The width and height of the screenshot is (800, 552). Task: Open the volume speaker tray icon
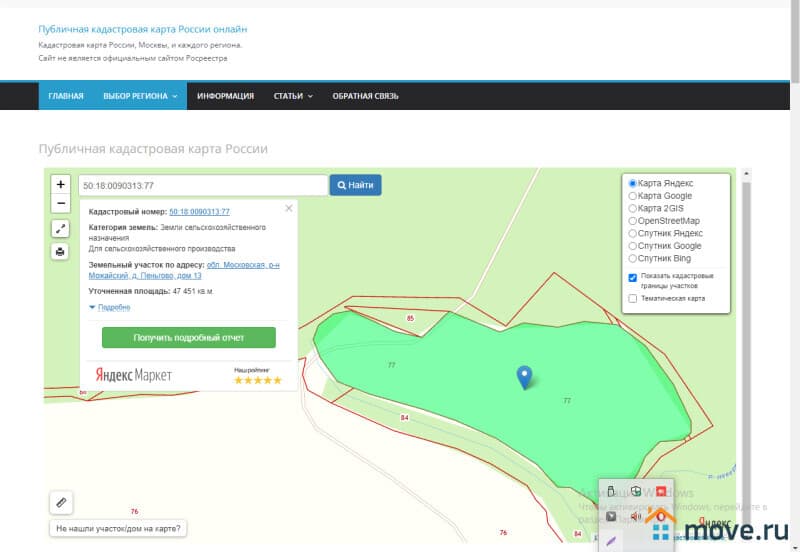pyautogui.click(x=635, y=517)
